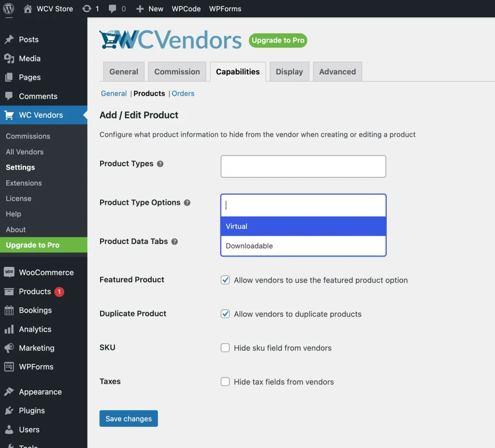The height and width of the screenshot is (448, 495).
Task: Open the Orders capabilities sub-section link
Action: pyautogui.click(x=183, y=93)
